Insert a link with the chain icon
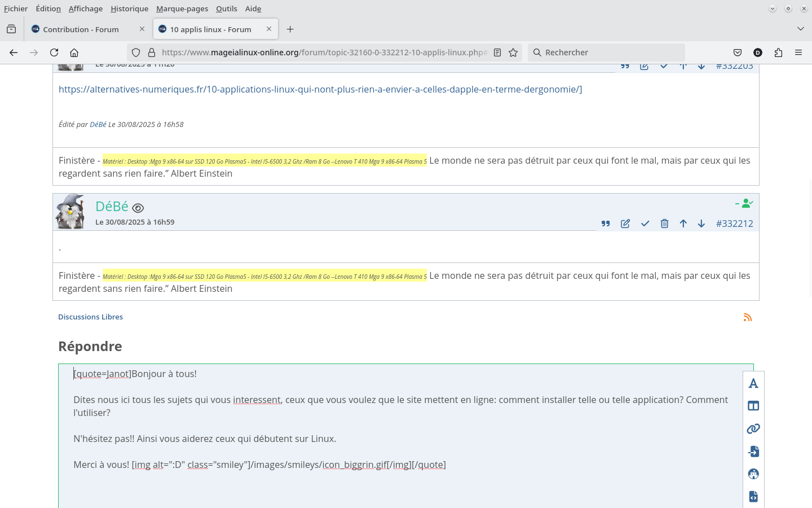This screenshot has width=812, height=508. pos(753,429)
